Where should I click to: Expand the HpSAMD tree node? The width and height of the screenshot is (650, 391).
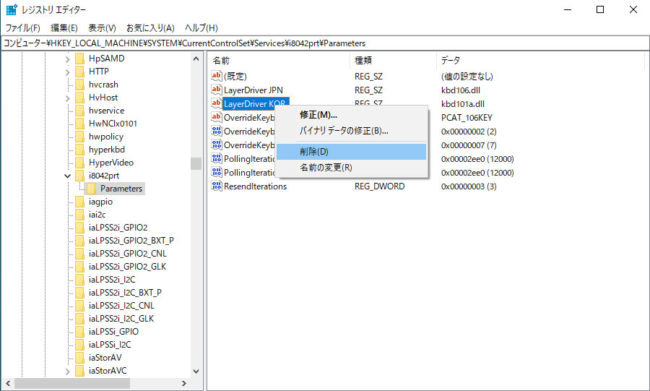point(68,59)
